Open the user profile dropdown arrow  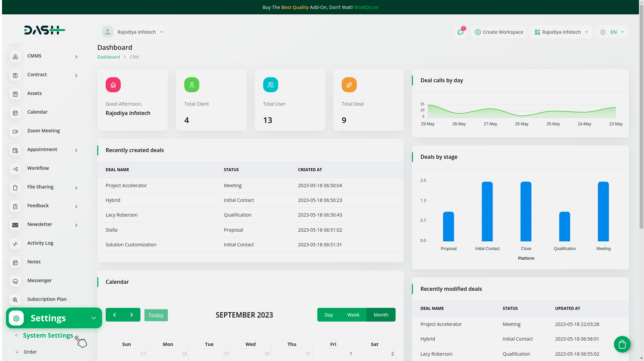pos(162,32)
